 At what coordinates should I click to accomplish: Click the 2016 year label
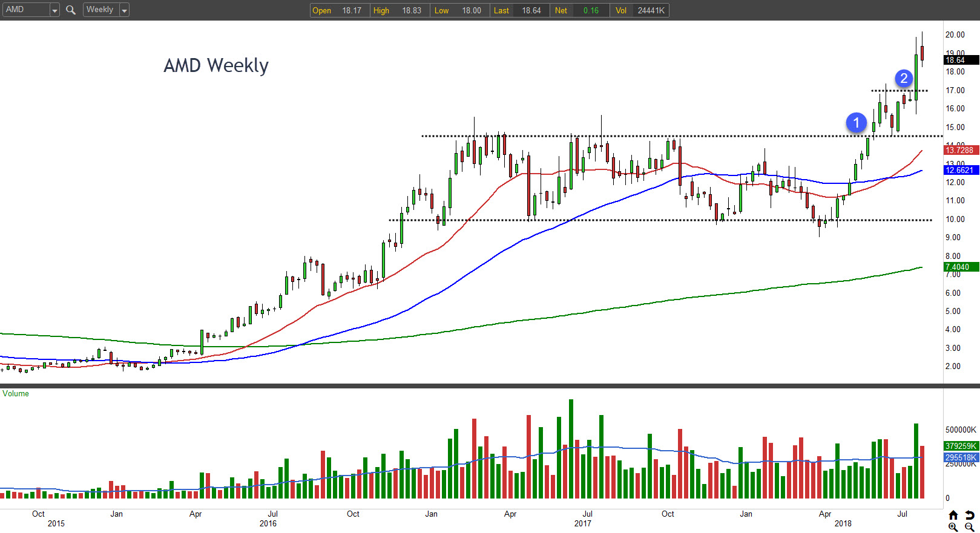[x=268, y=523]
